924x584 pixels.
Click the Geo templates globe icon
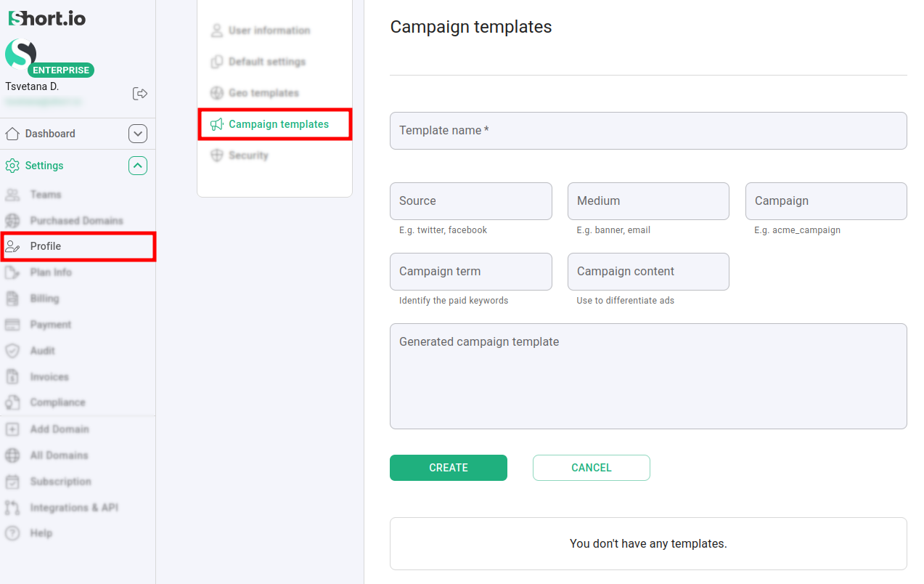[x=216, y=93]
